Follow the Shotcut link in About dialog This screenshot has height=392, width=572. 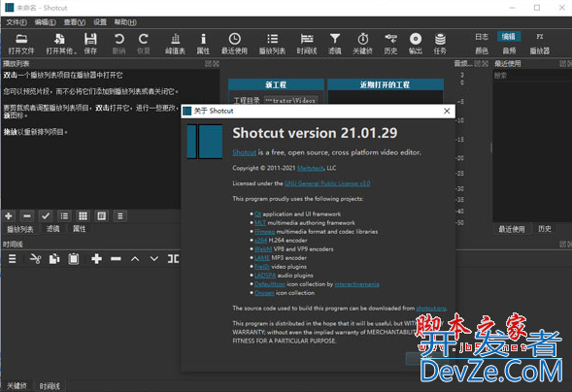pos(244,152)
